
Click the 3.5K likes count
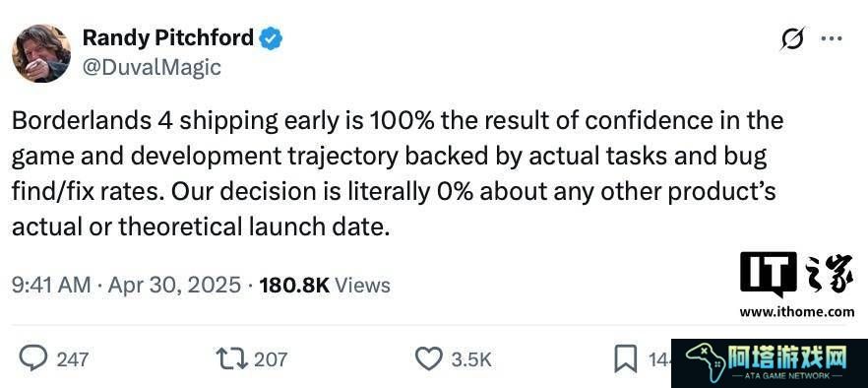click(471, 359)
